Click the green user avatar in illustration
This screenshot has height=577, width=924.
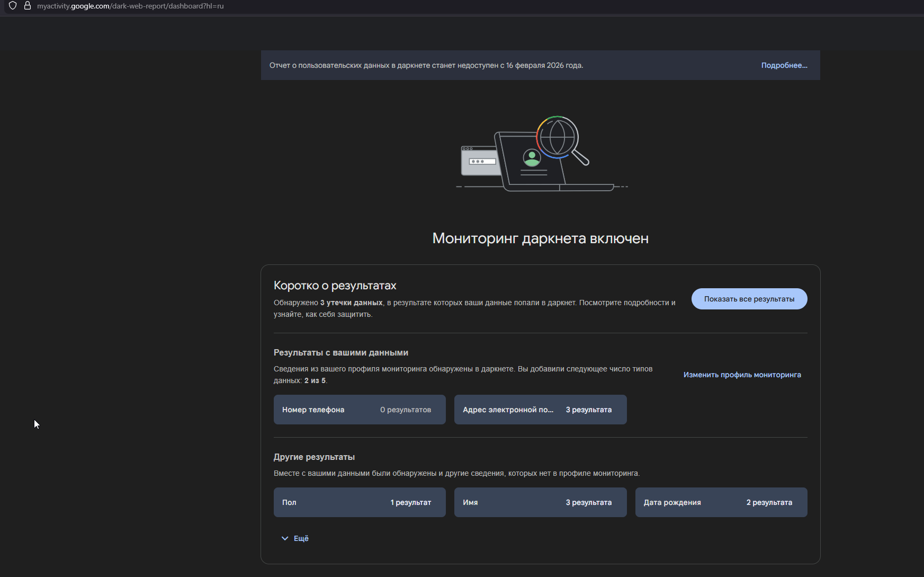click(x=532, y=157)
